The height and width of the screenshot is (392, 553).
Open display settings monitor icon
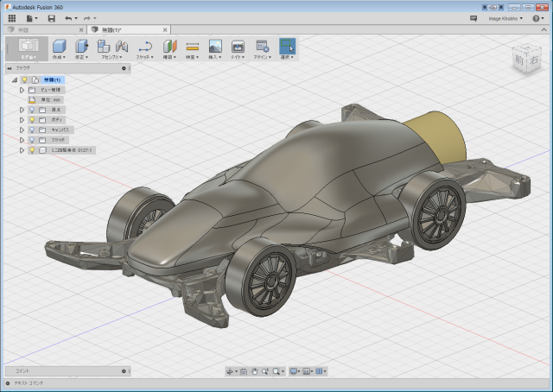coord(293,371)
